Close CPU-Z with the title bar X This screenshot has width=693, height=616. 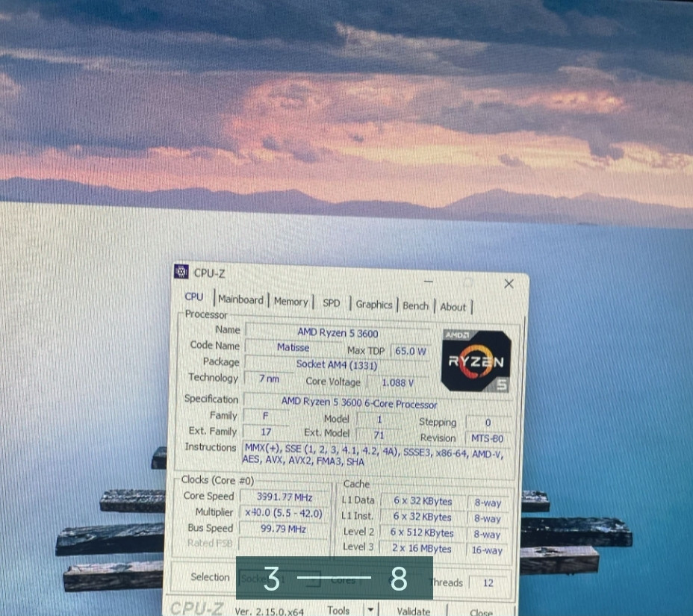(509, 284)
